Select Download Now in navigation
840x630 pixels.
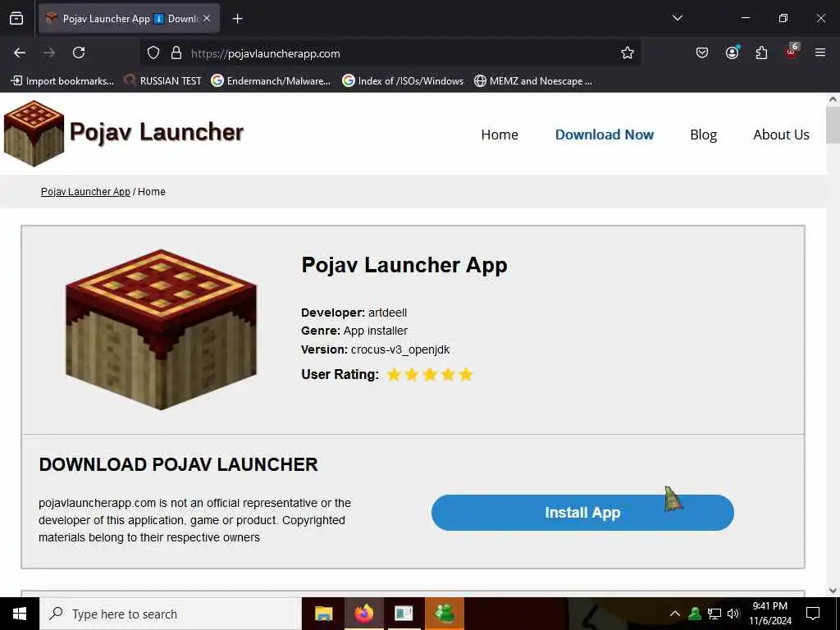605,135
